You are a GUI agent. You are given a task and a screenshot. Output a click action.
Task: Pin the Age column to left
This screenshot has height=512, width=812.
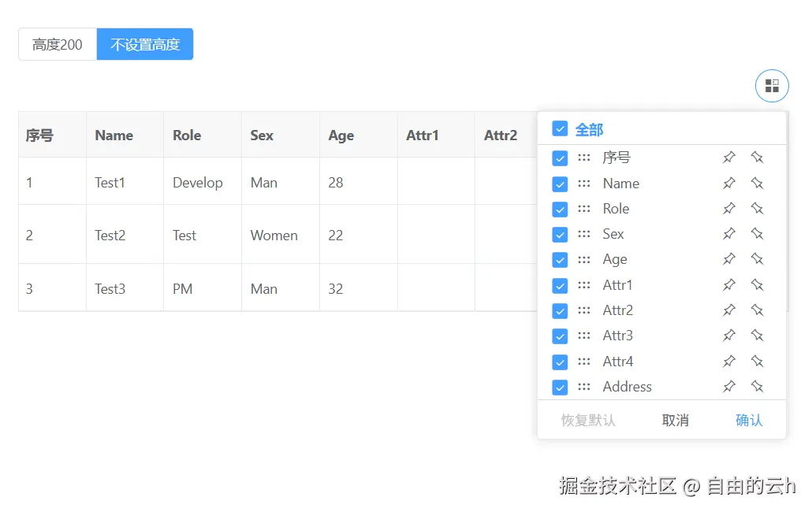pyautogui.click(x=729, y=259)
